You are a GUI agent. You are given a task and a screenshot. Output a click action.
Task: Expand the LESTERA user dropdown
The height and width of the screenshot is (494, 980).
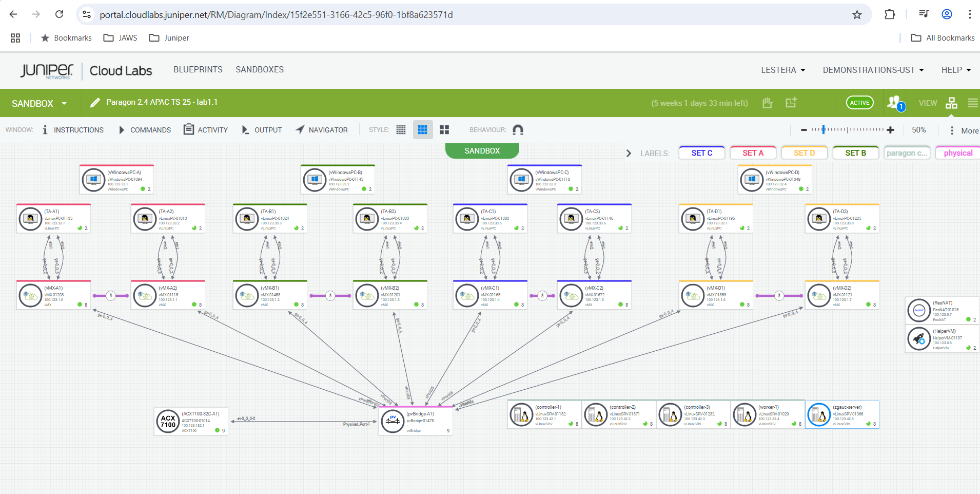[783, 70]
